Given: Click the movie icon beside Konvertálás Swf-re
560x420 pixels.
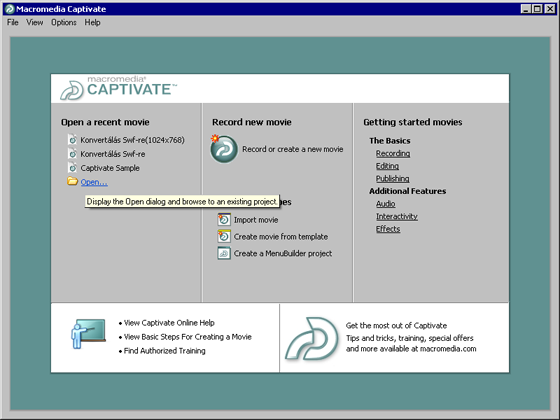Looking at the screenshot, I should pos(72,154).
